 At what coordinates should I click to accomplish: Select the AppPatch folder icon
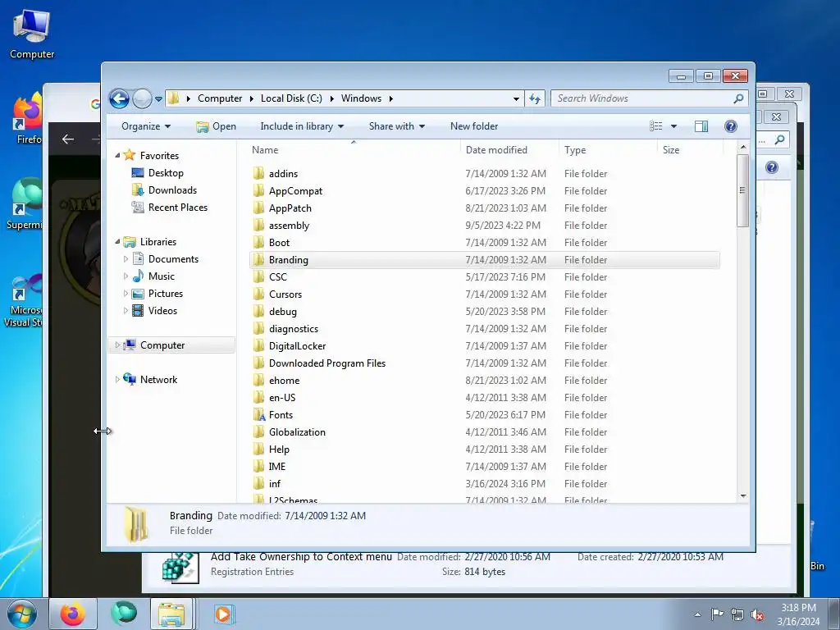pyautogui.click(x=258, y=208)
